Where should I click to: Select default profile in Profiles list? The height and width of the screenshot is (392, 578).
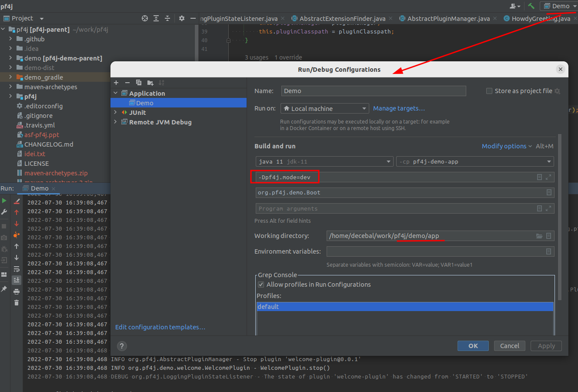coord(405,307)
